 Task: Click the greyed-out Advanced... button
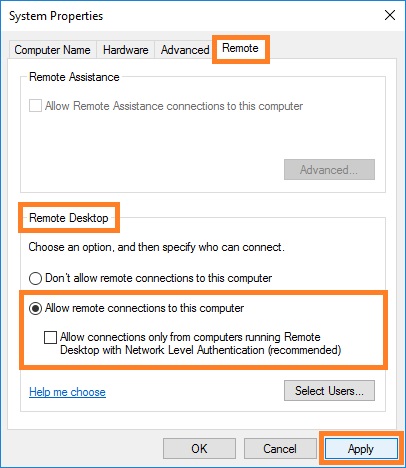[x=329, y=170]
